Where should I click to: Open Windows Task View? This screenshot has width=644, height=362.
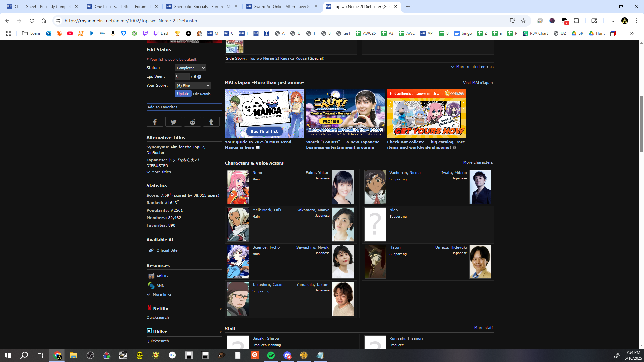coord(40,355)
